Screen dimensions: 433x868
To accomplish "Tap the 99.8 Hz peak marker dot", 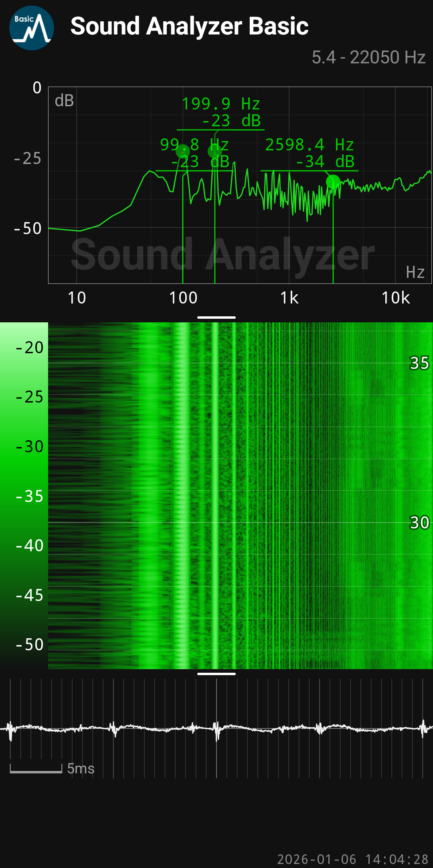I will (183, 151).
